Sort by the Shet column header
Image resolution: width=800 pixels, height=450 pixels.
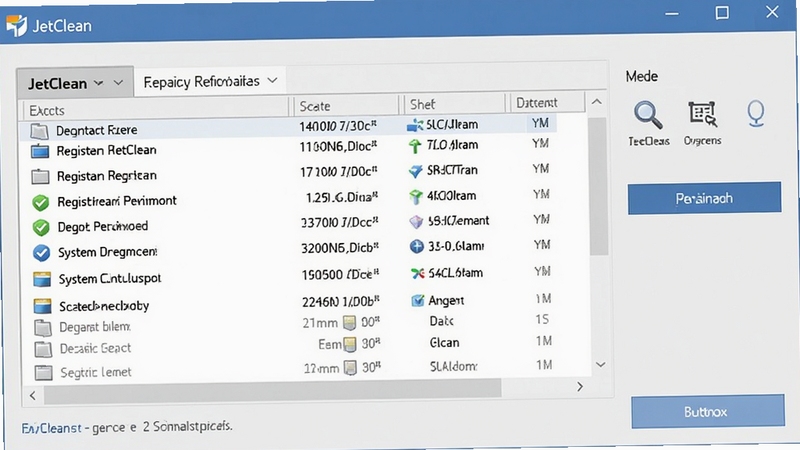pos(455,104)
